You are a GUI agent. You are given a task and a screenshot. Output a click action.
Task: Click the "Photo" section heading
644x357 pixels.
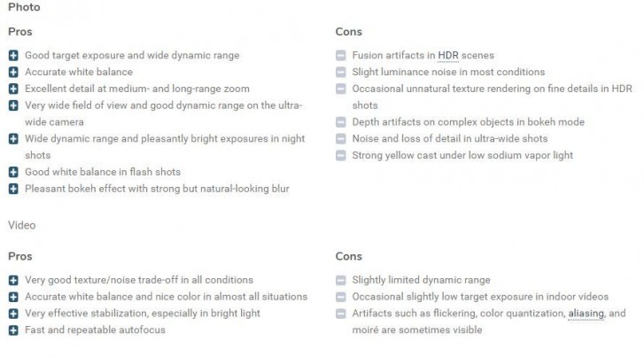click(23, 7)
